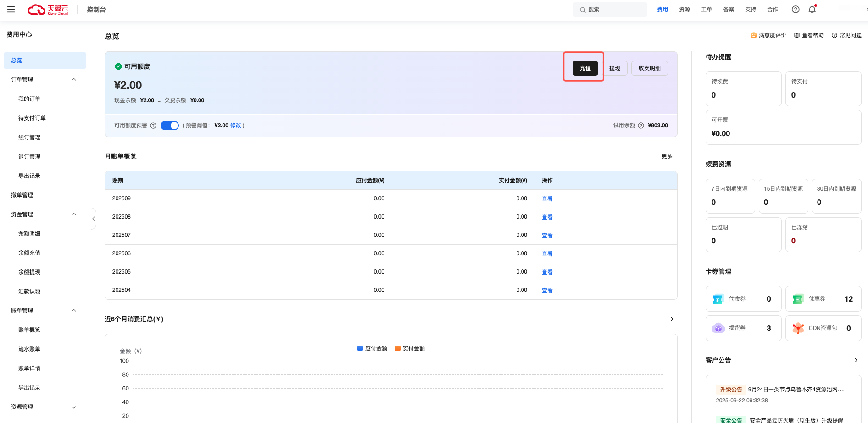Click the voucher 代金券 card icon
868x423 pixels.
[718, 299]
